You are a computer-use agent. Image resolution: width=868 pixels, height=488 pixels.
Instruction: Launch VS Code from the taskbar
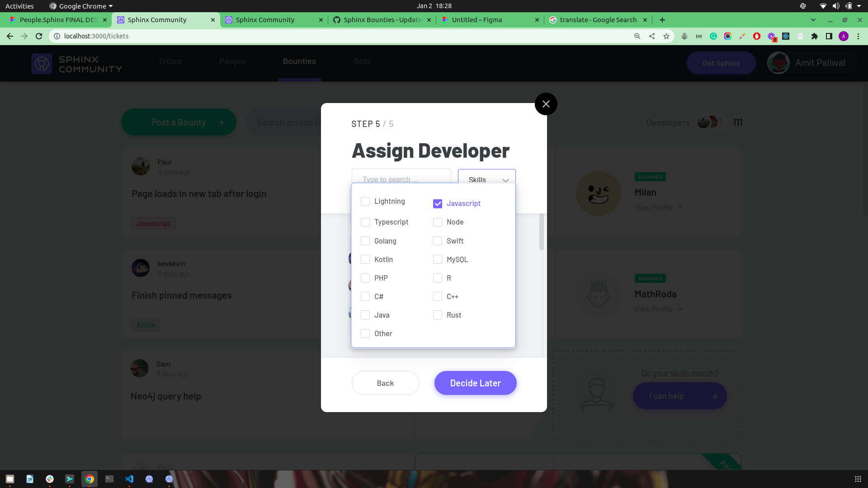[129, 479]
